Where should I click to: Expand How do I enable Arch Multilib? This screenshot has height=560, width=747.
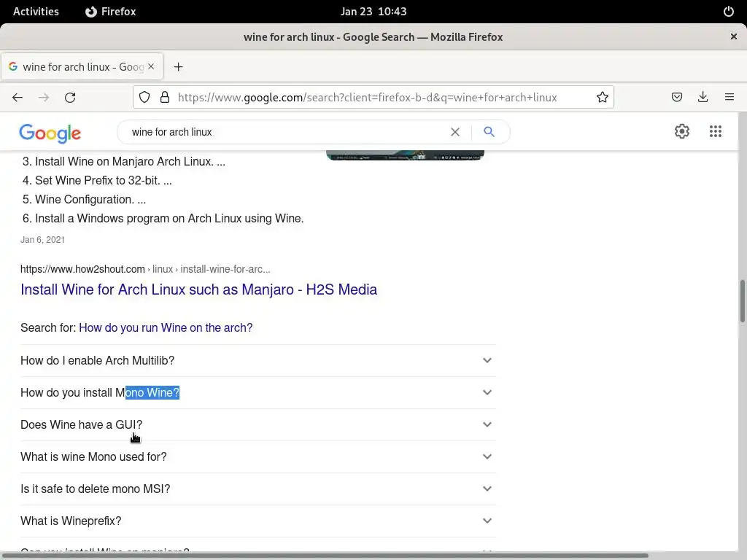click(x=258, y=360)
